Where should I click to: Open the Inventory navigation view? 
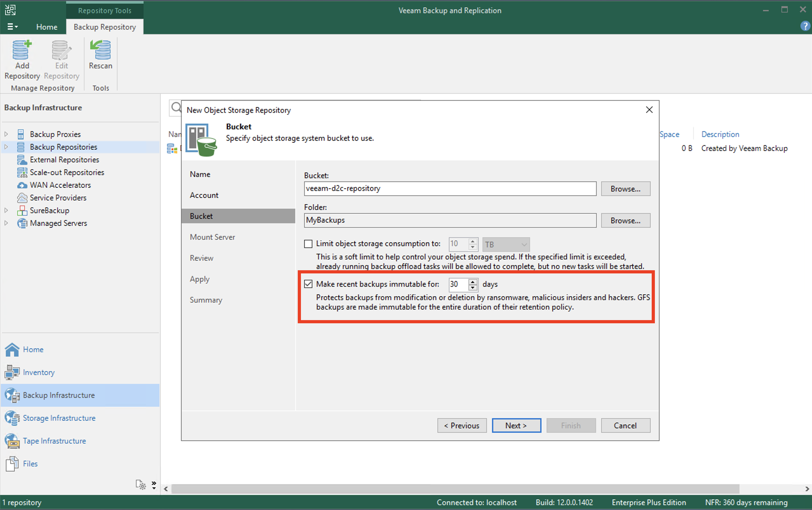click(80, 372)
